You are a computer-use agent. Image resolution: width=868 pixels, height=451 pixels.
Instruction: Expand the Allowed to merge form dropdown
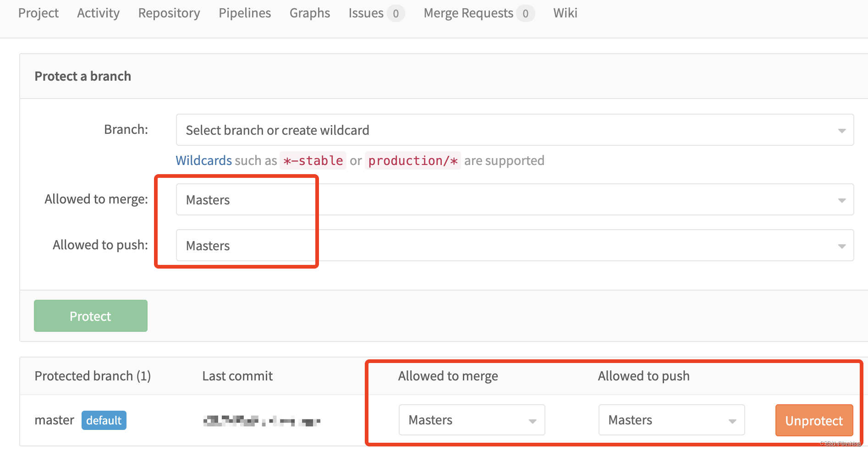(515, 200)
